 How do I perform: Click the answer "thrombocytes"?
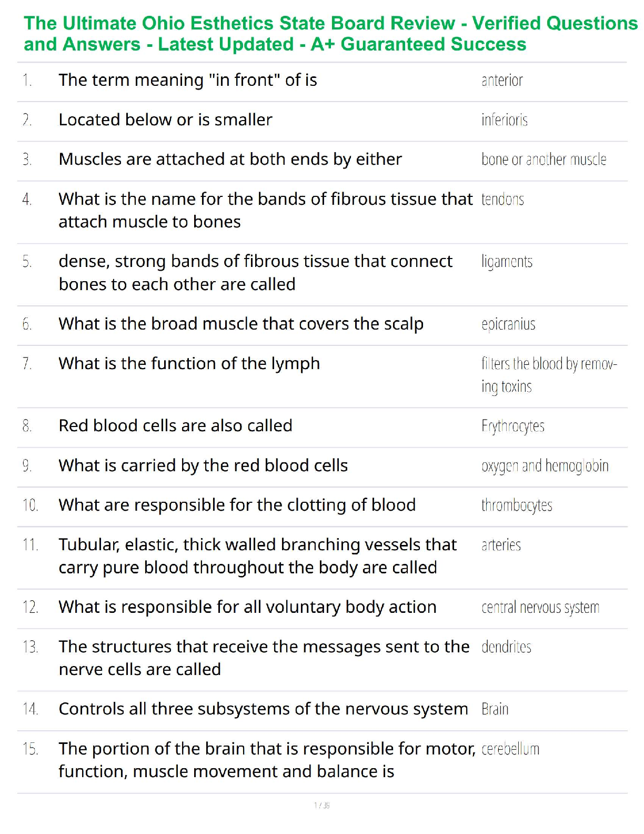click(x=517, y=505)
